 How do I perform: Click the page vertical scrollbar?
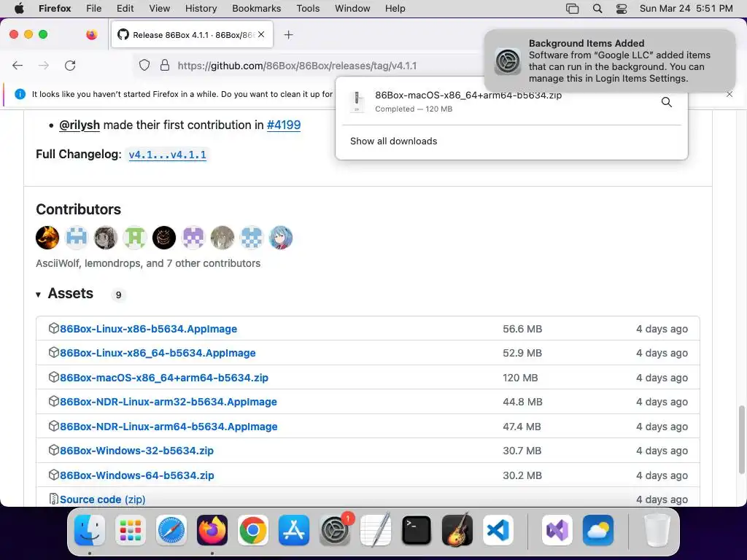(741, 440)
